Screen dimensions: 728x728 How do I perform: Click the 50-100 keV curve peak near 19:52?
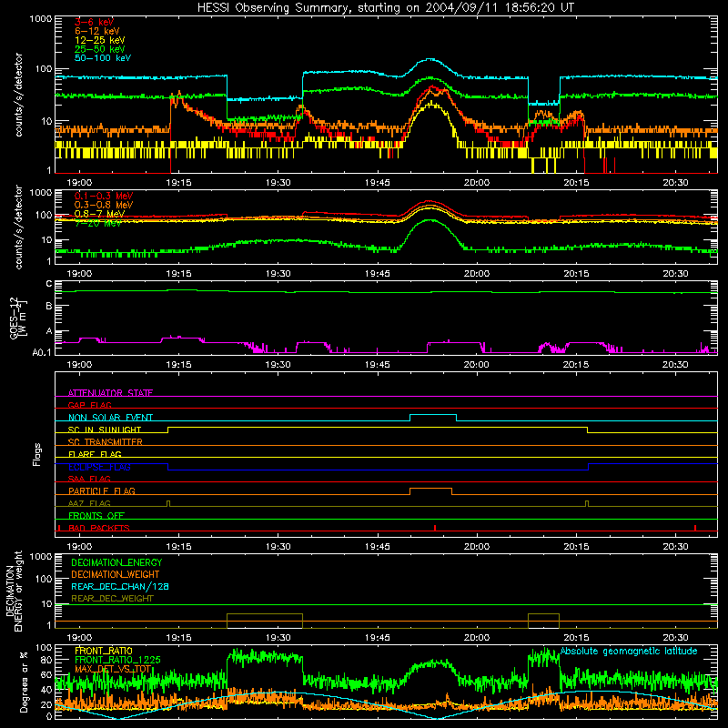pos(430,59)
